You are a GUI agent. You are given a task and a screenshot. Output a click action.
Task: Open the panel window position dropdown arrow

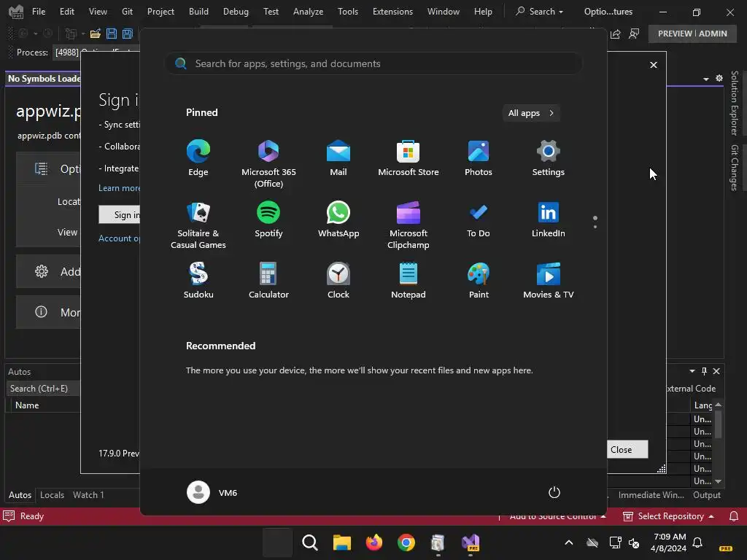[x=692, y=371]
